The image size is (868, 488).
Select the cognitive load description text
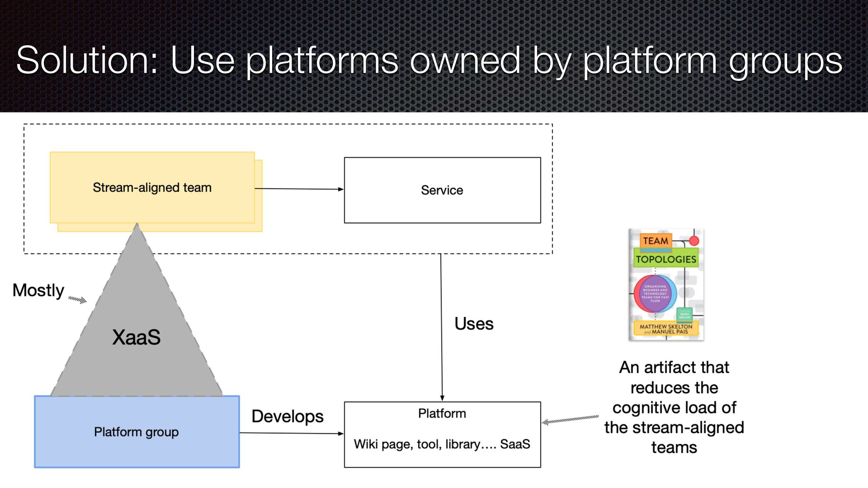(674, 407)
